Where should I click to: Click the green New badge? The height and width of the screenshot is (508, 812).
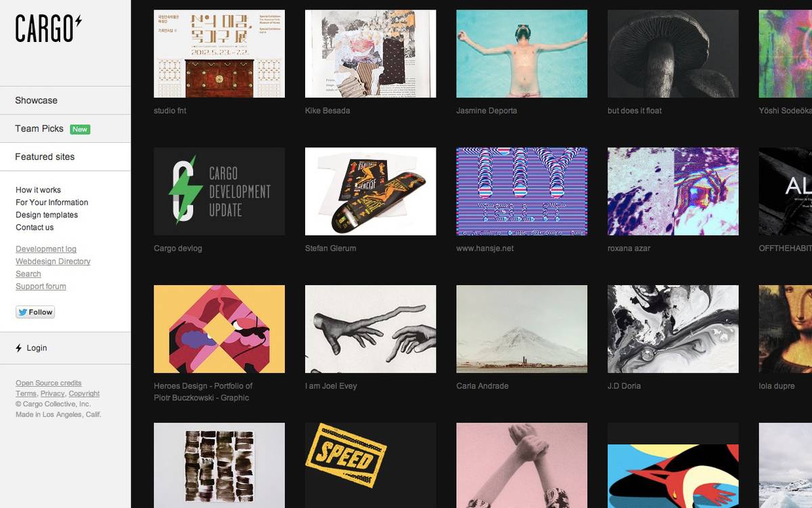point(80,129)
